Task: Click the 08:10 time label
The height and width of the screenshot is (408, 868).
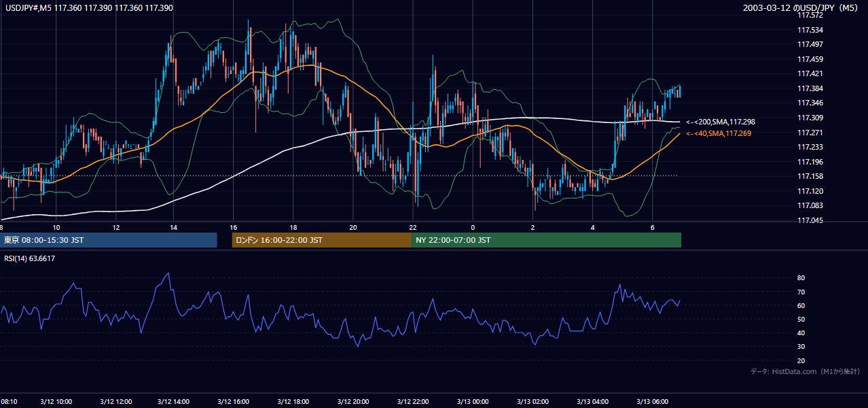Action: pos(9,401)
